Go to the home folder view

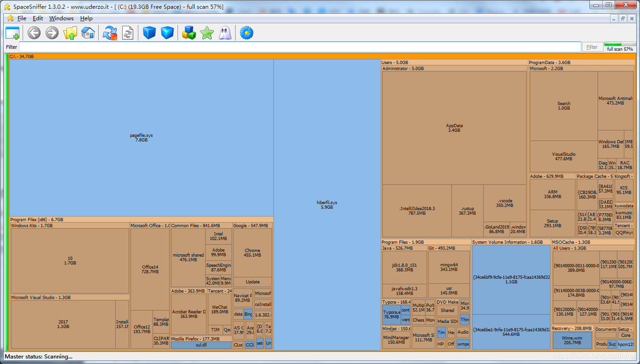[x=88, y=33]
